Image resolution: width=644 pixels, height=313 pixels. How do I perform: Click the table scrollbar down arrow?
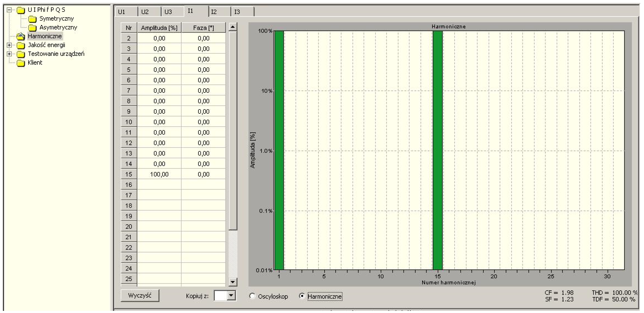pyautogui.click(x=233, y=282)
